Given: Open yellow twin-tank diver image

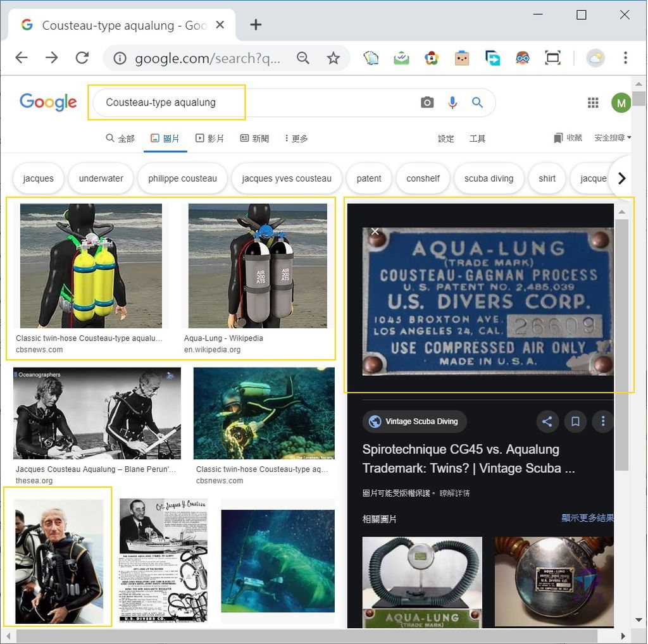Looking at the screenshot, I should coord(91,266).
